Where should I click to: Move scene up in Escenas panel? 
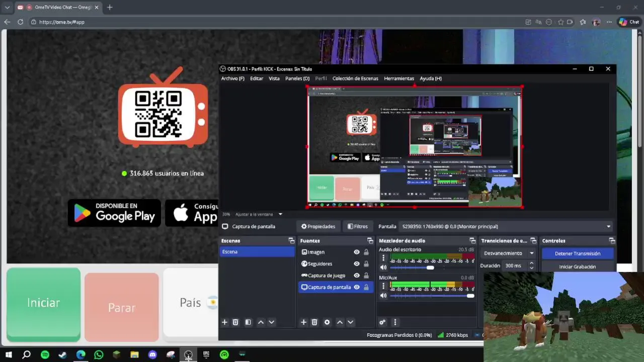[x=261, y=322]
